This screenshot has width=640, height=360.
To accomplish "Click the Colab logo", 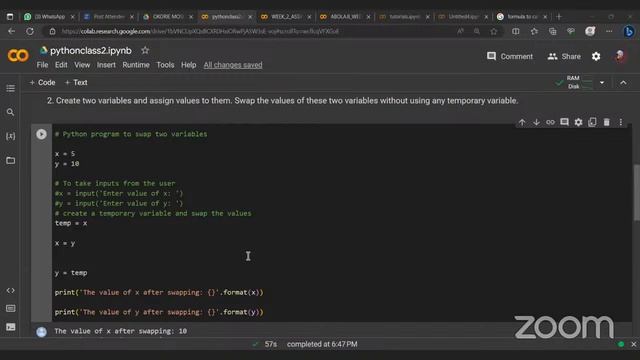I will [x=18, y=56].
